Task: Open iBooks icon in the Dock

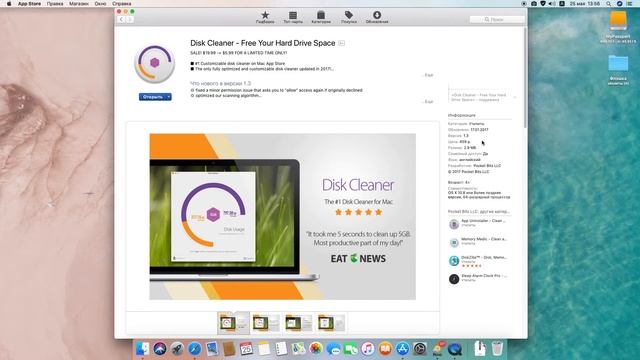Action: tap(385, 349)
